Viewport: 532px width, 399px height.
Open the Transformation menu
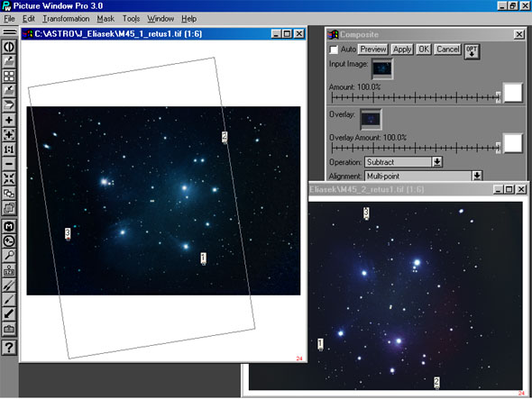(x=66, y=19)
